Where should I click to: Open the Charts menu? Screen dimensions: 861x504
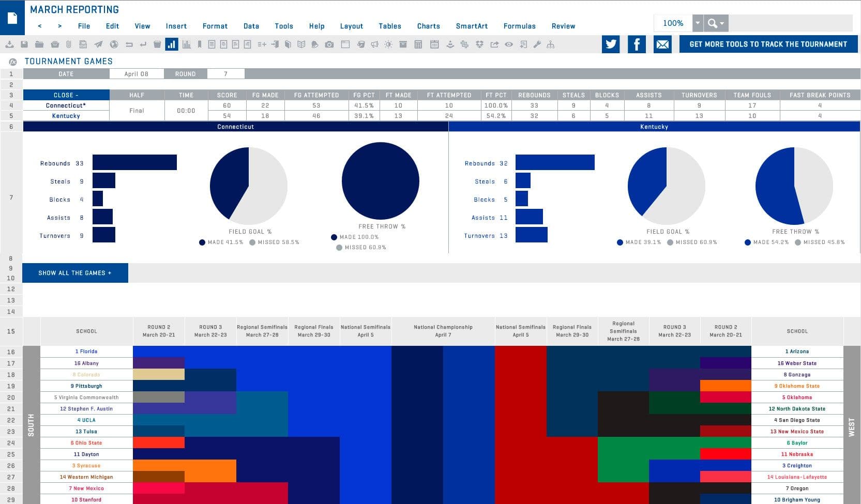pos(428,26)
